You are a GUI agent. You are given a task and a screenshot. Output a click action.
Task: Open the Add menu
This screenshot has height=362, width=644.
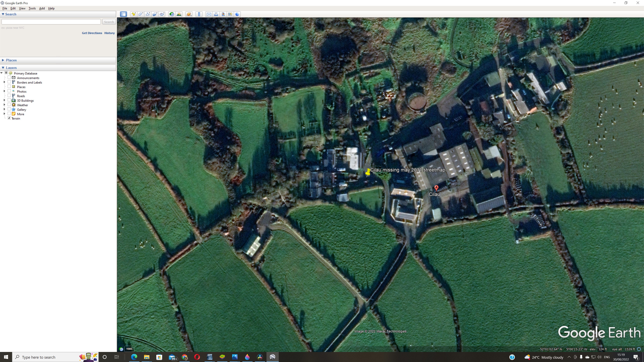coord(42,8)
